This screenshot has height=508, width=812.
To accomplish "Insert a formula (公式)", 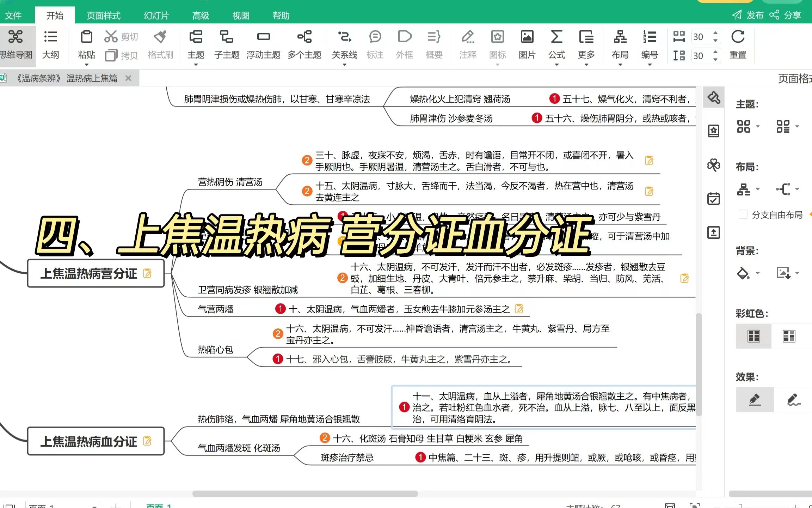I will pos(556,45).
